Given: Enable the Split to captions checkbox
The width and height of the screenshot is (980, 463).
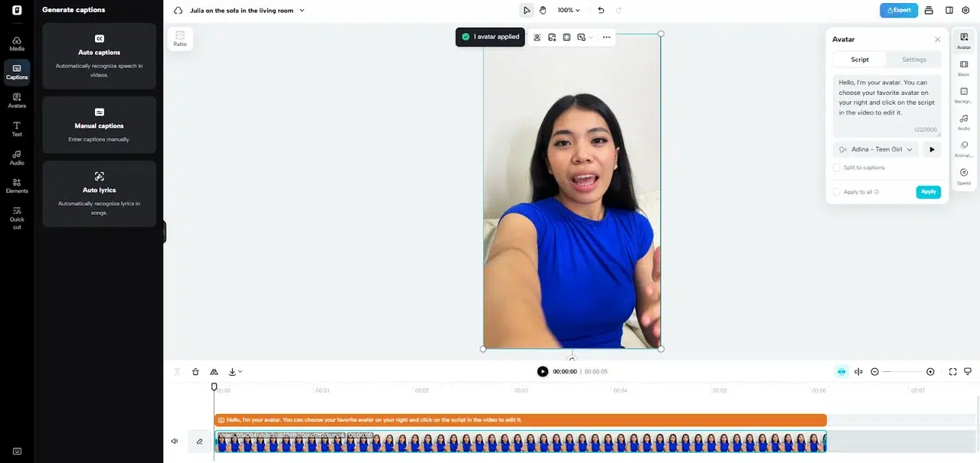Looking at the screenshot, I should [836, 167].
